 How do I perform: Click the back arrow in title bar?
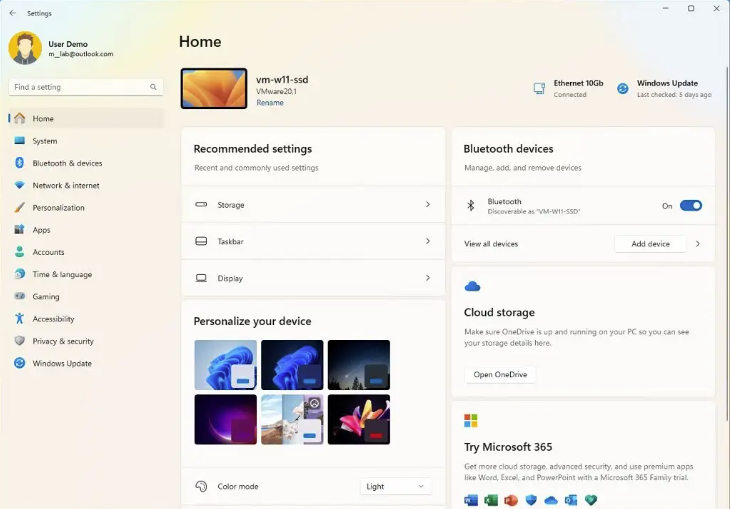[12, 13]
